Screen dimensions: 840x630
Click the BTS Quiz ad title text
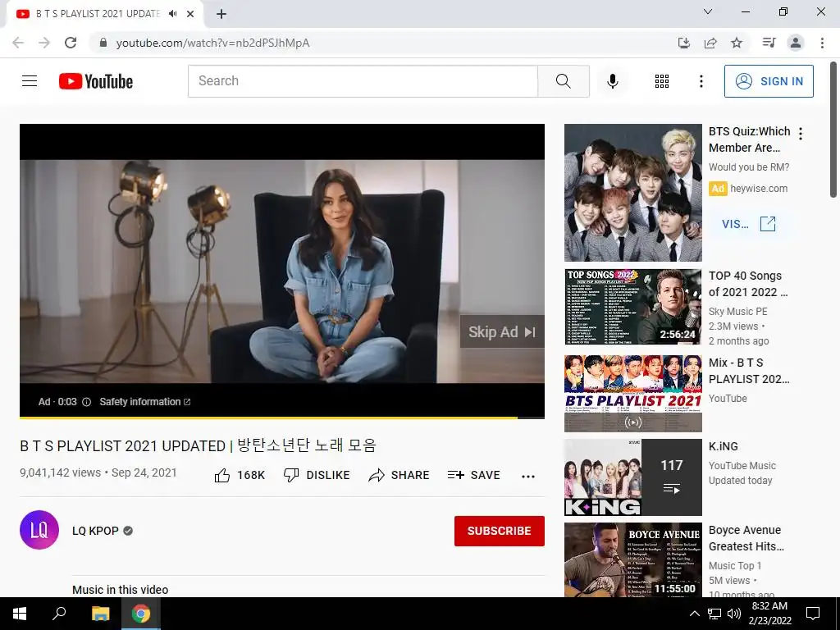[750, 139]
